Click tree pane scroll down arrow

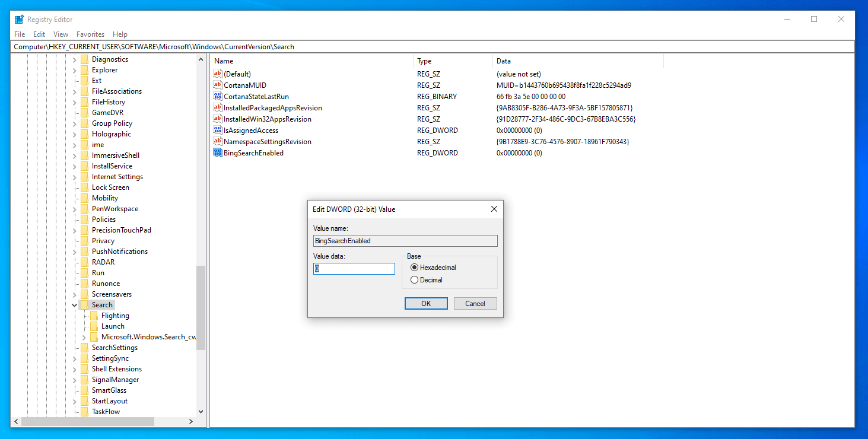point(201,411)
